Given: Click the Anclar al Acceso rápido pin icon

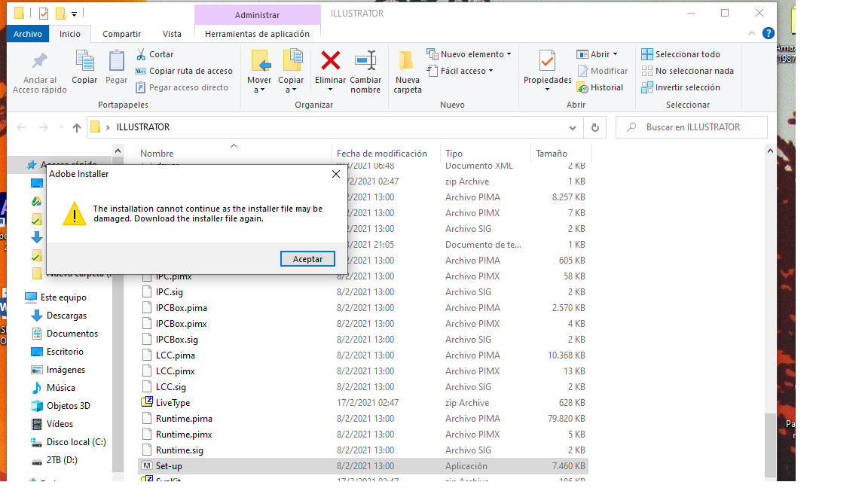Looking at the screenshot, I should pyautogui.click(x=40, y=61).
